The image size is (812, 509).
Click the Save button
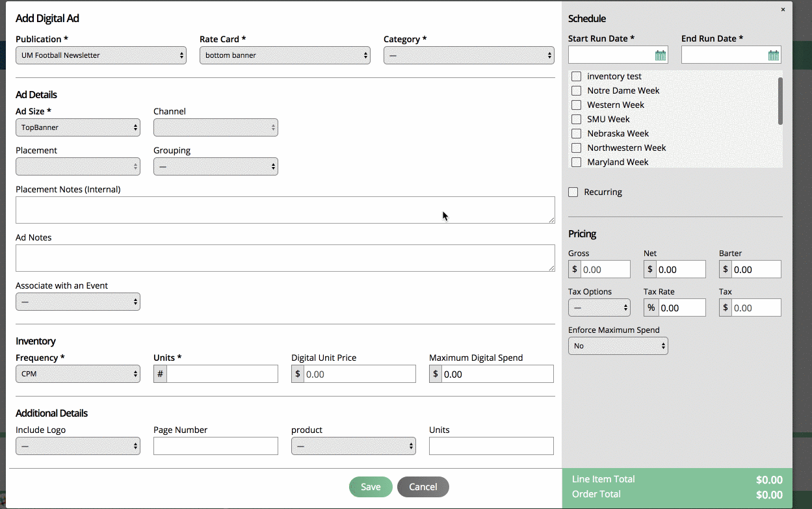coord(371,486)
